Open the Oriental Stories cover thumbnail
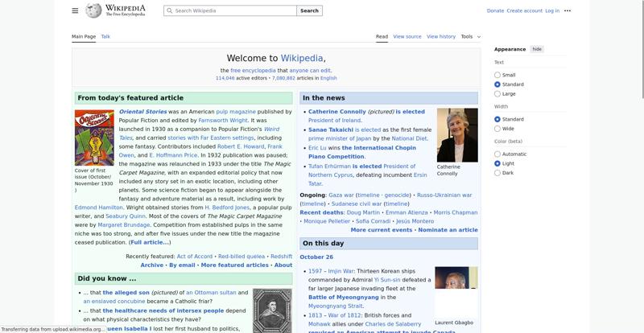The width and height of the screenshot is (644, 333). (94, 138)
